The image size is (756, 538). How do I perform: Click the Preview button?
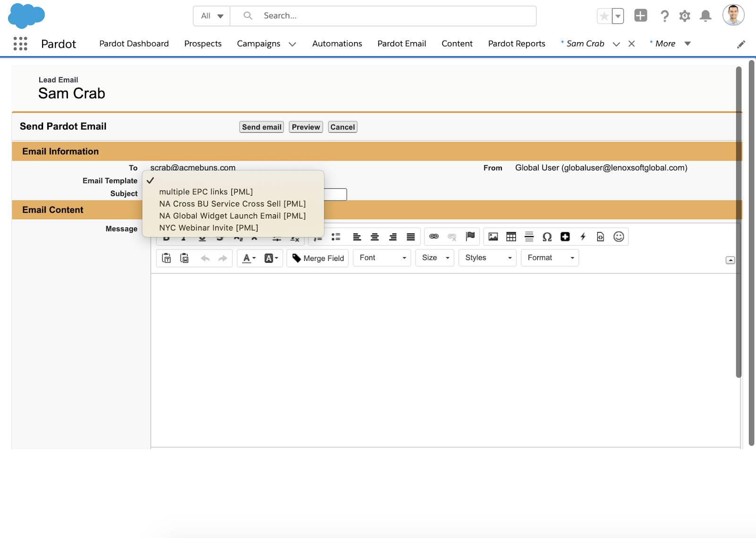(306, 127)
